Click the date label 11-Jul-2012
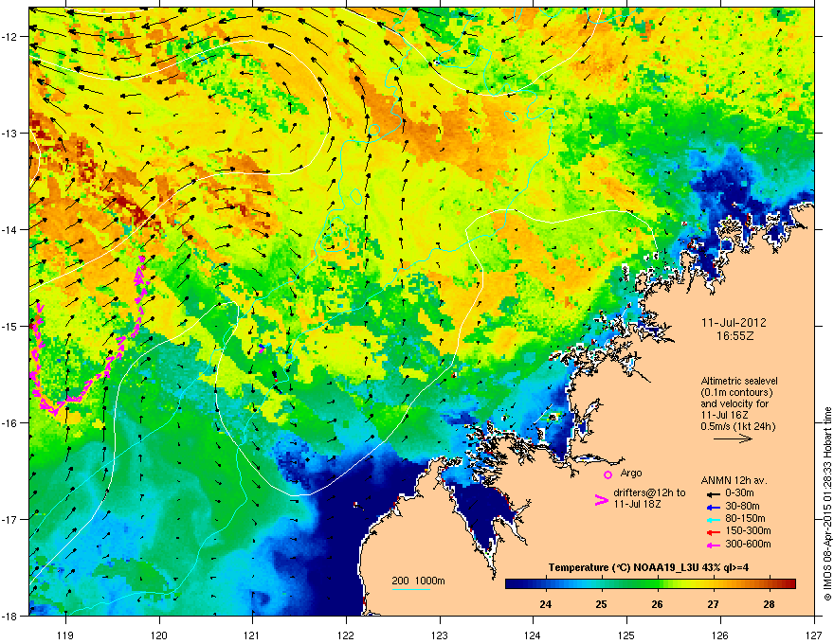 point(734,323)
